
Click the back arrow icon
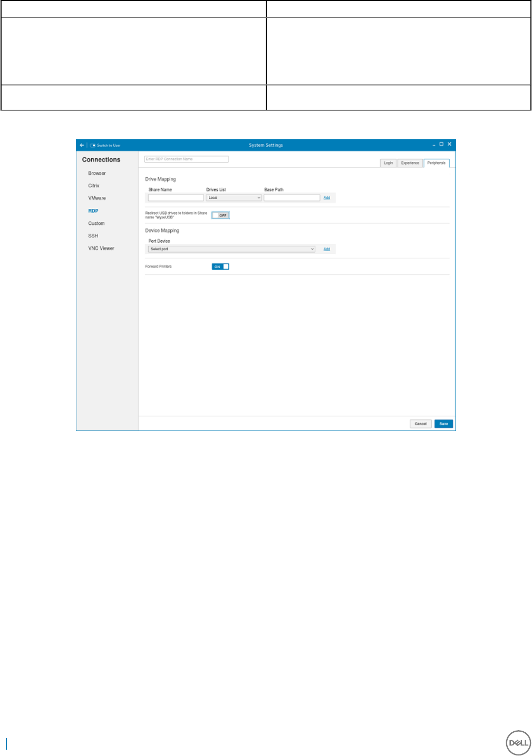[82, 145]
